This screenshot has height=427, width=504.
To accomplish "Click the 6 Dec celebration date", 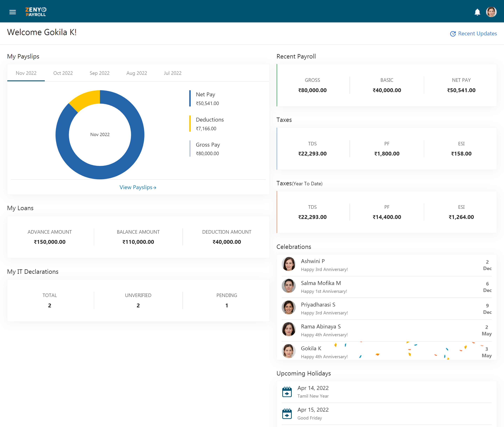I will pos(487,287).
